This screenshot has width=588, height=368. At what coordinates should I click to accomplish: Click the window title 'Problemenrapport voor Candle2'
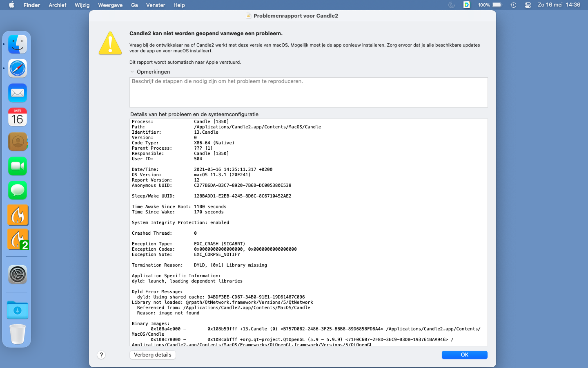[296, 16]
